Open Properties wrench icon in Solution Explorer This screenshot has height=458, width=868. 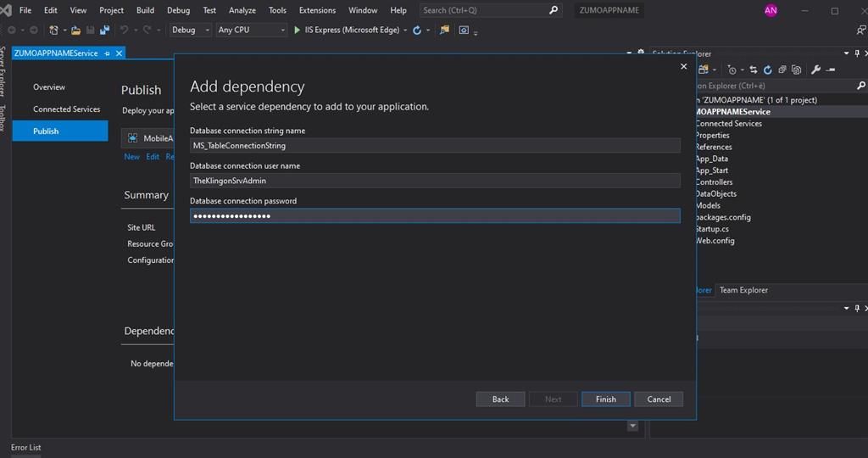coord(815,70)
